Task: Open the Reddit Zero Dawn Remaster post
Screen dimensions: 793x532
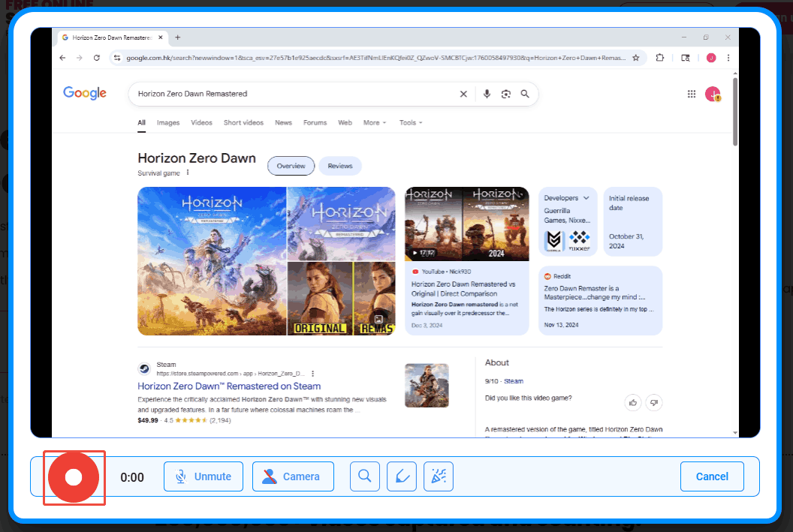Action: (600, 301)
